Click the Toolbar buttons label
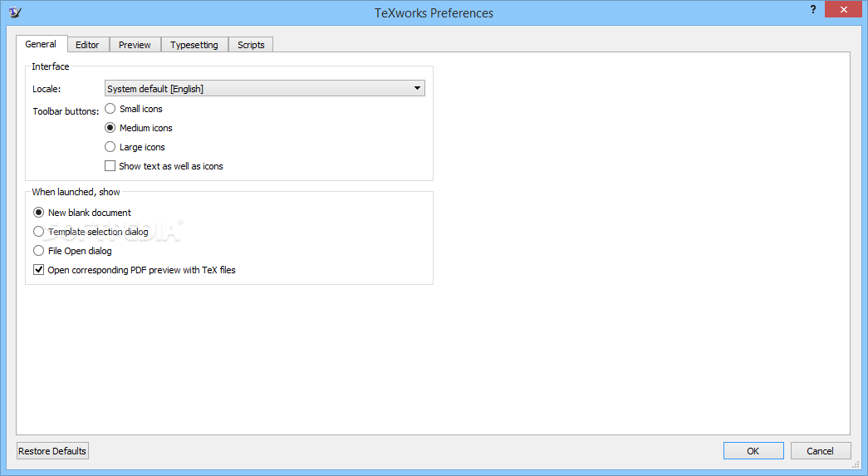Viewport: 868px width, 476px height. click(x=66, y=111)
